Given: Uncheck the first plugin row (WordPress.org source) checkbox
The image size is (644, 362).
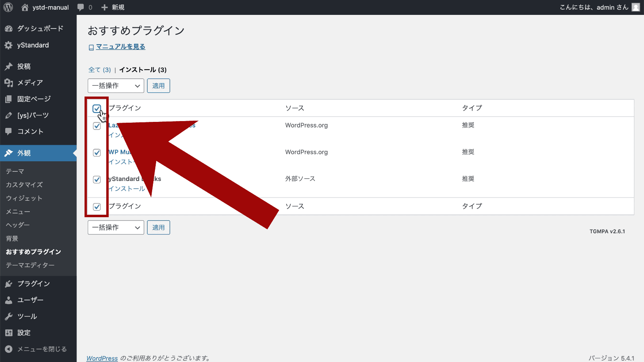Looking at the screenshot, I should (x=97, y=126).
